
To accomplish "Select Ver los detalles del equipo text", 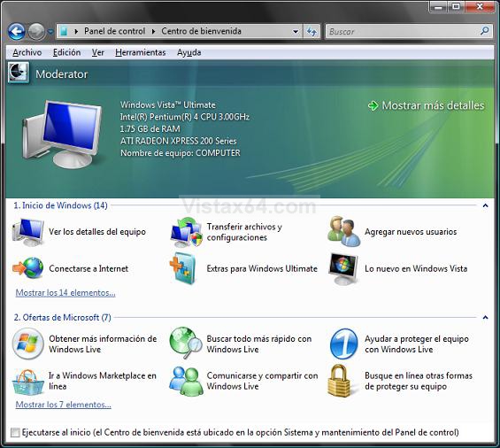I will coord(97,232).
